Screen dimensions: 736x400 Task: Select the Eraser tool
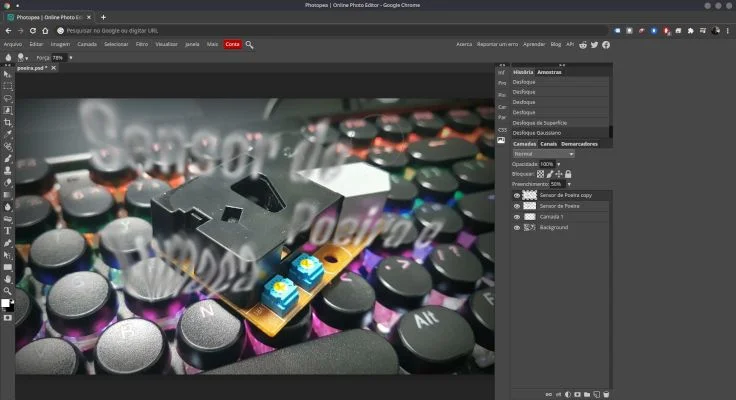pos(8,183)
